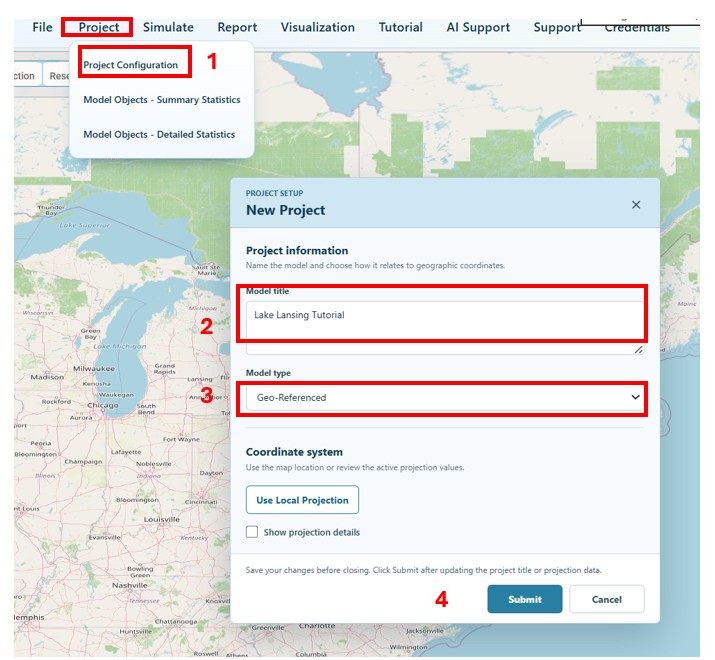The image size is (715, 660).
Task: Click the Nashville label on map
Action: tap(130, 585)
